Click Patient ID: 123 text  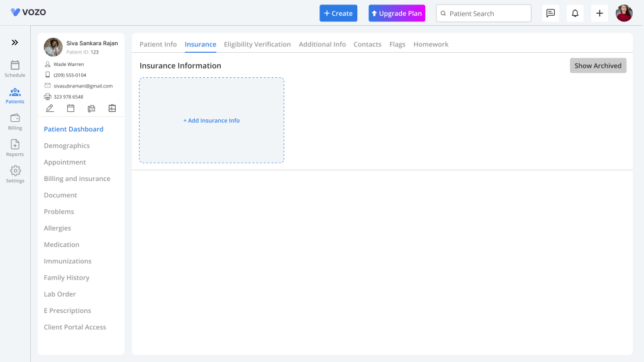coord(82,52)
